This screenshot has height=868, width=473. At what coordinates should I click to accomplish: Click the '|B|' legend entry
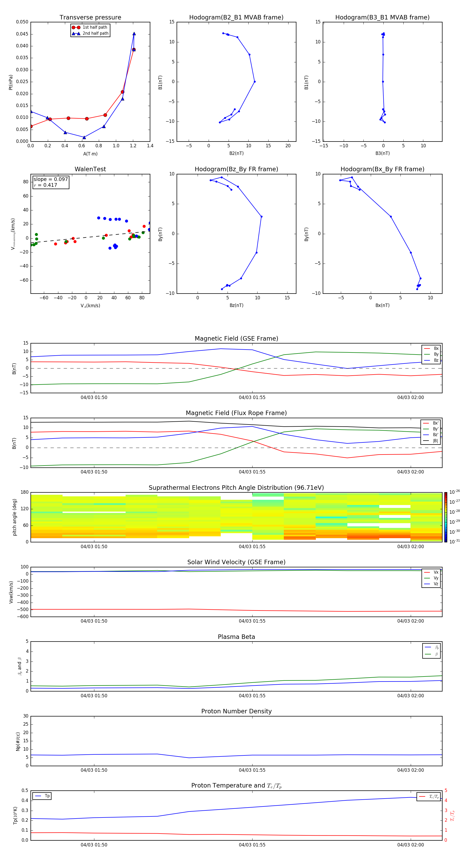(431, 441)
